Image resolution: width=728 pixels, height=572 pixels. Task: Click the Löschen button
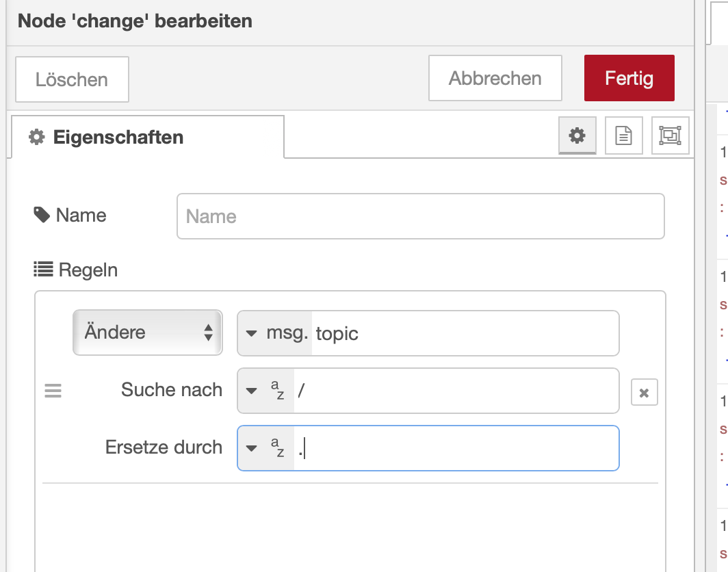tap(72, 79)
